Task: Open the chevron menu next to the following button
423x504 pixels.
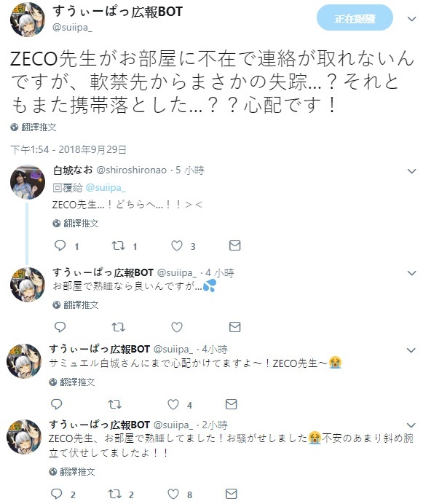Action: coord(411,19)
